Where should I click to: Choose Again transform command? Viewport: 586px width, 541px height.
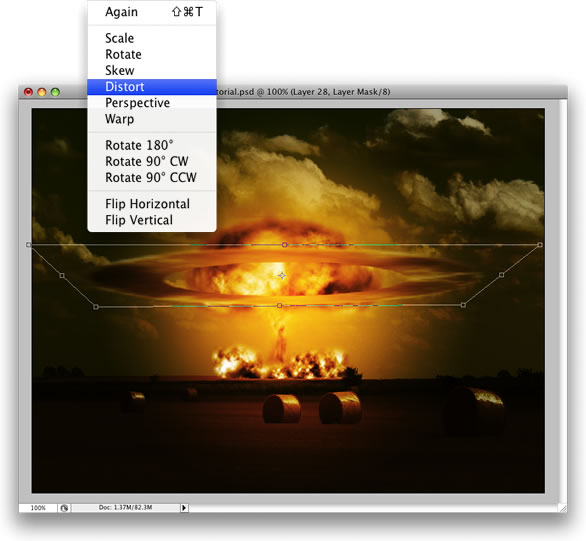152,12
